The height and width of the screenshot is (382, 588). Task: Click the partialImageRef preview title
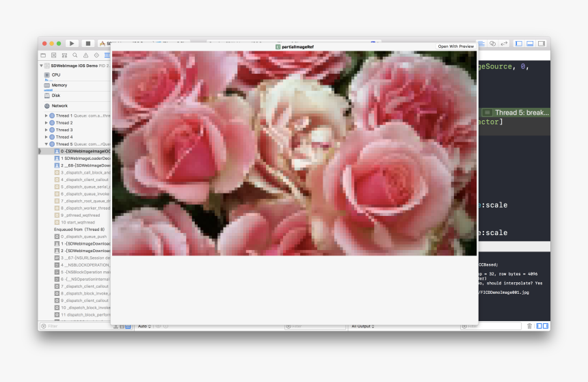[x=295, y=47]
